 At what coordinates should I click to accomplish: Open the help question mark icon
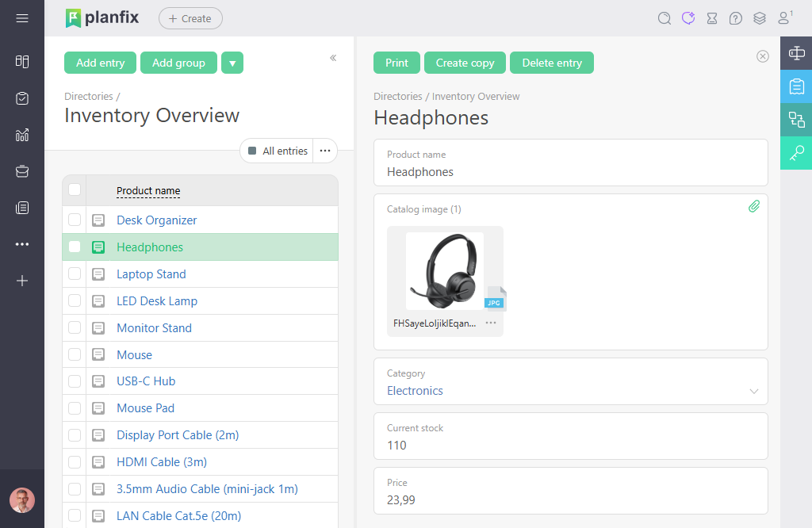pos(735,19)
